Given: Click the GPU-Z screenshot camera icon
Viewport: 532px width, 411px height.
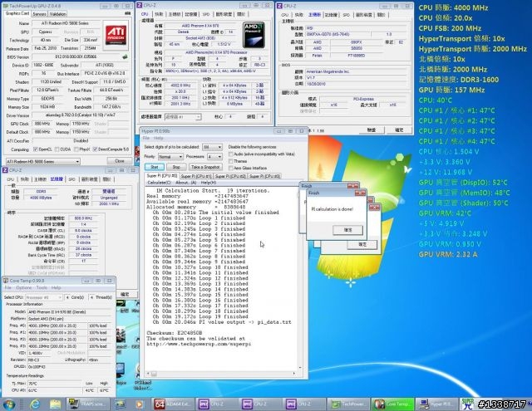Looking at the screenshot, I should click(127, 13).
